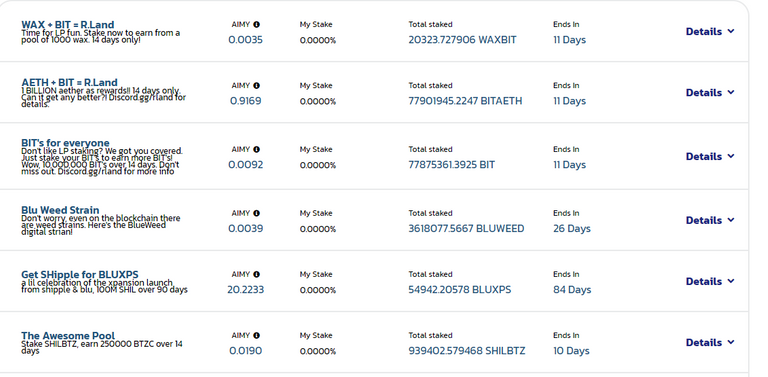Expand Details for AETH + BIT = R.Land
This screenshot has height=377, width=768.
pos(710,93)
